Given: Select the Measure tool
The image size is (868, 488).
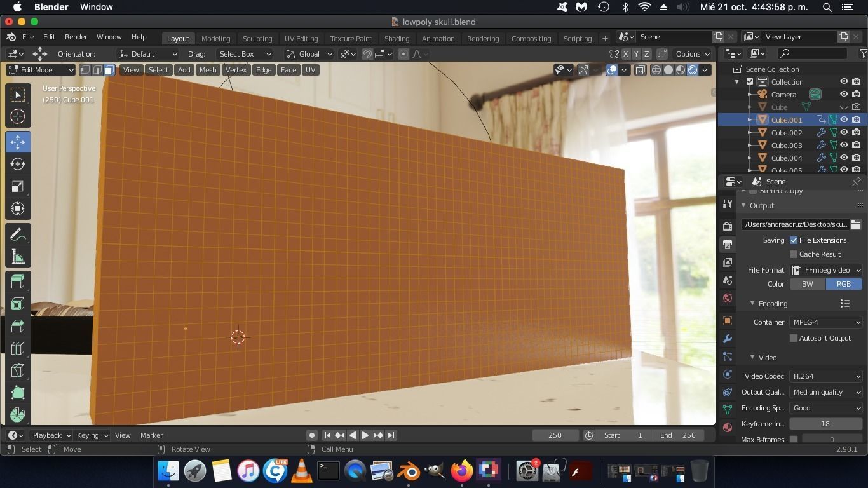Looking at the screenshot, I should coord(18,257).
